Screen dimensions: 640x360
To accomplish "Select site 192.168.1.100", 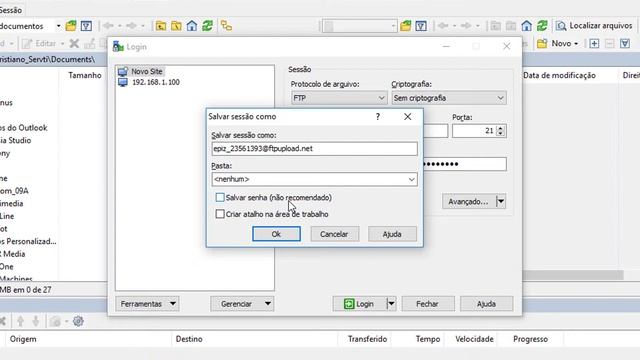I will point(149,82).
